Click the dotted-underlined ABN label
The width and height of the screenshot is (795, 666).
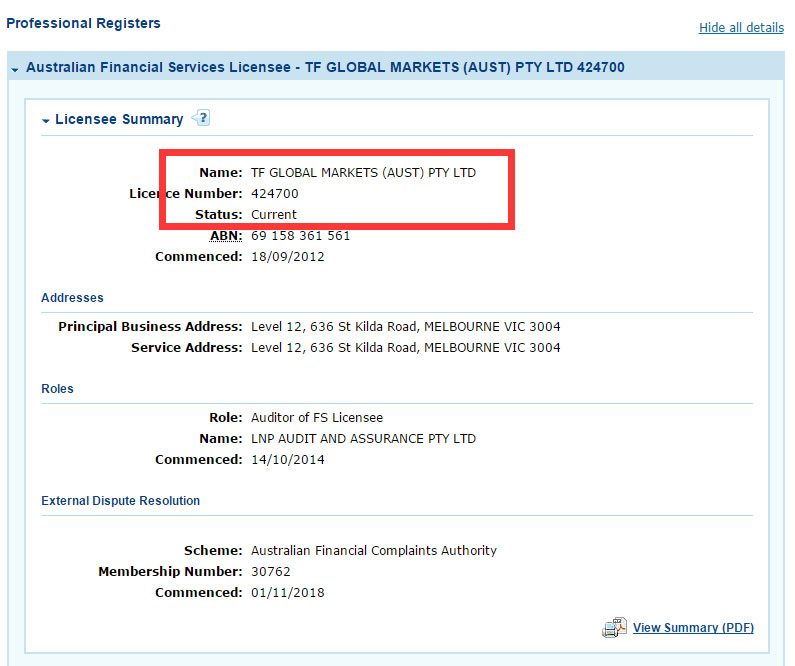tap(226, 236)
